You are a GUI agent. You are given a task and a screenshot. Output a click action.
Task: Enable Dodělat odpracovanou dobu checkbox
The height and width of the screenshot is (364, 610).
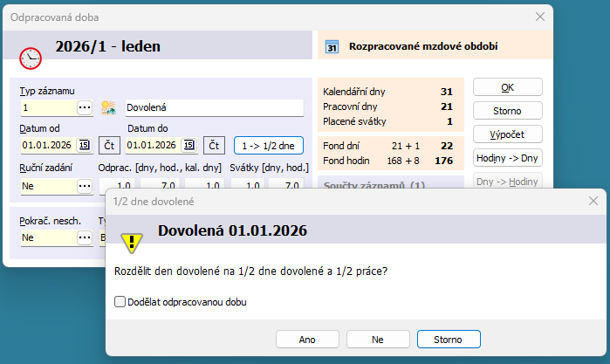(x=120, y=302)
